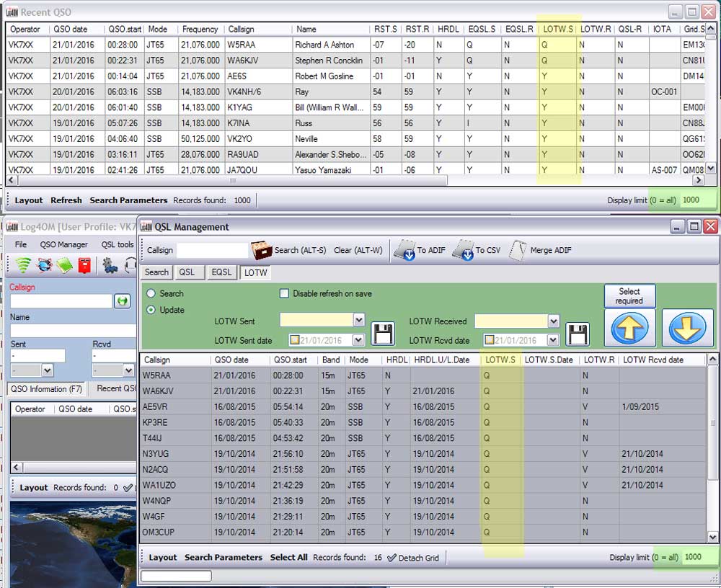The height and width of the screenshot is (588, 721).
Task: Click Refresh in Recent QSO window
Action: [66, 200]
